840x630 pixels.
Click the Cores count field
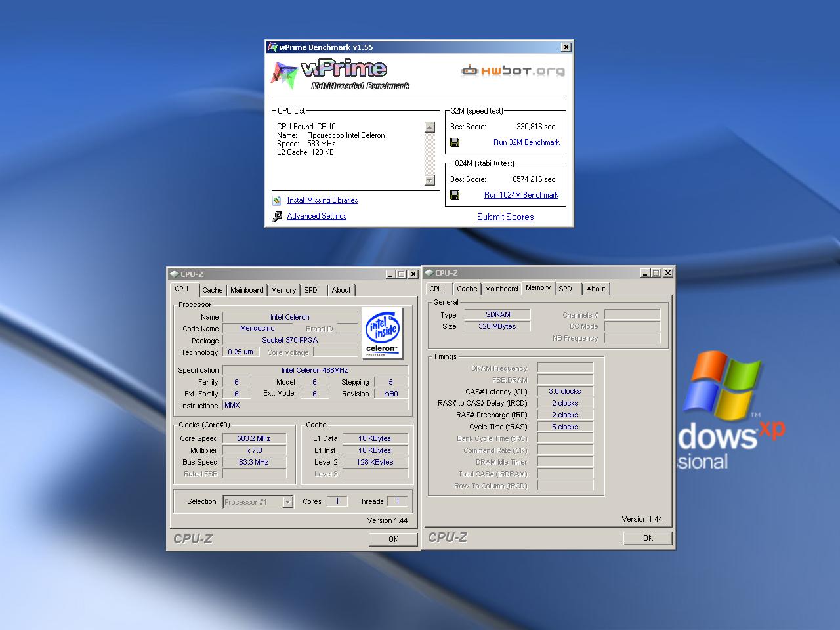(x=337, y=501)
